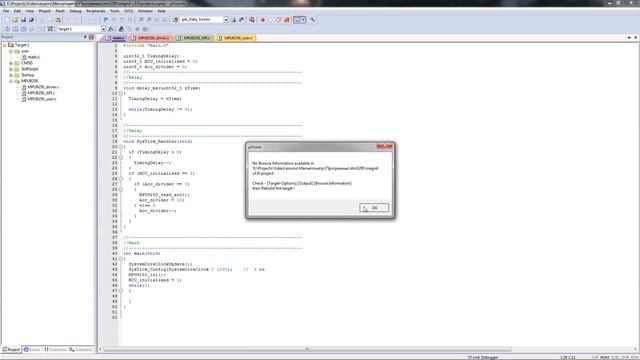This screenshot has height=360, width=640.
Task: Switch to the Project bottom panel tab
Action: (x=11, y=349)
